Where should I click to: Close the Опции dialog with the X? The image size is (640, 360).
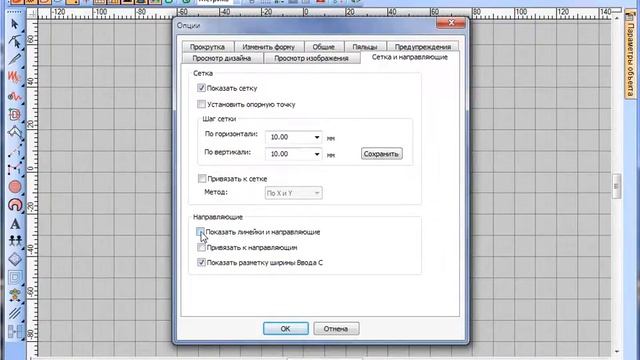(451, 23)
